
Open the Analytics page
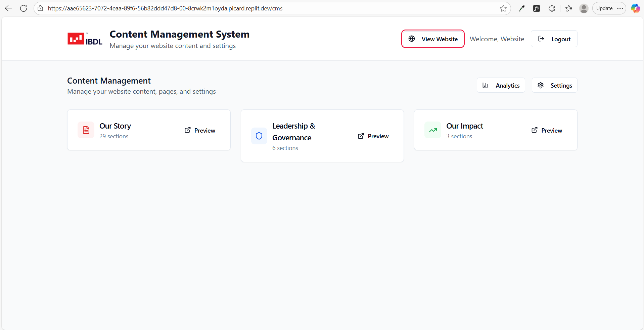(501, 85)
